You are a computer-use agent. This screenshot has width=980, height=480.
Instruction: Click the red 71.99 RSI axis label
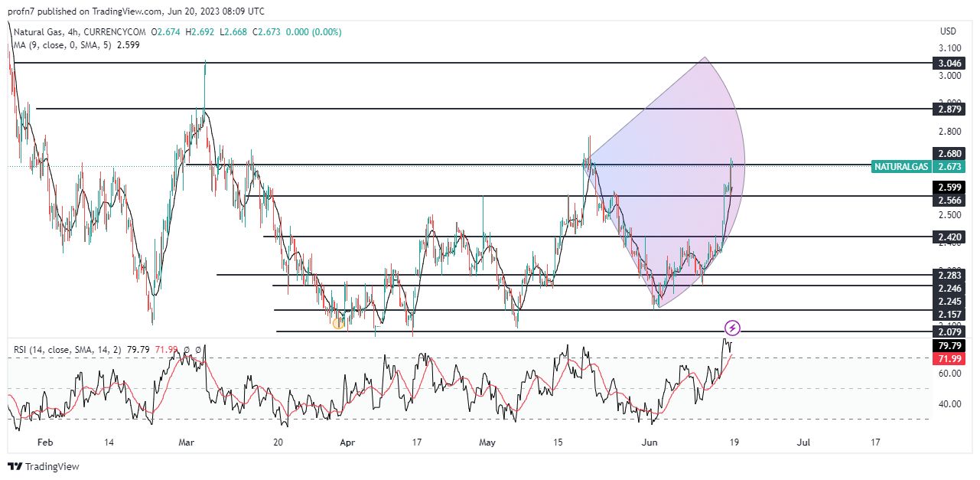click(949, 358)
